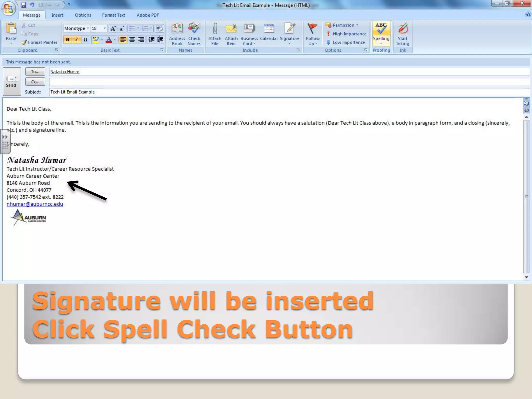Click the message body vertical scrollbar
The width and height of the screenshot is (532, 399).
[526, 196]
